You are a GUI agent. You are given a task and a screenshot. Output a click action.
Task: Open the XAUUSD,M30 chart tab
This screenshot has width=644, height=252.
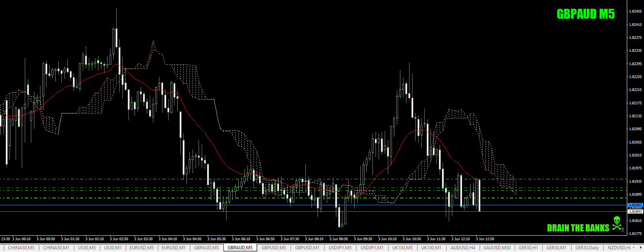point(497,248)
